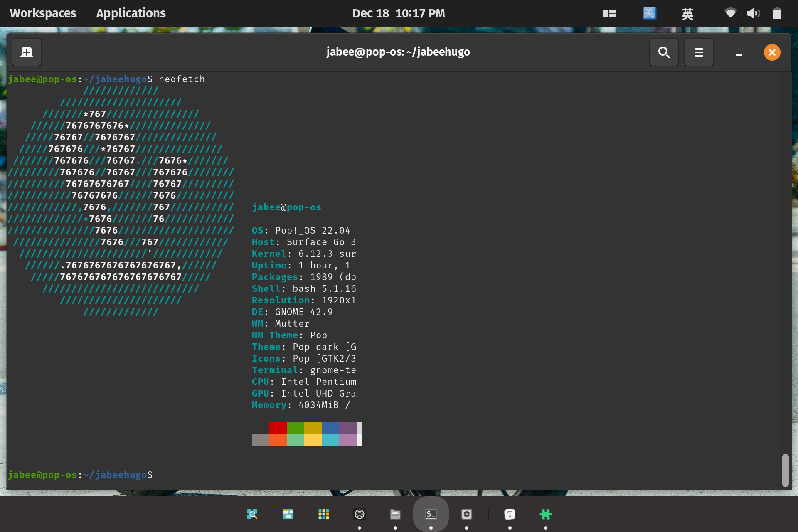This screenshot has height=532, width=798.
Task: Open the Files folder in dock
Action: (395, 514)
